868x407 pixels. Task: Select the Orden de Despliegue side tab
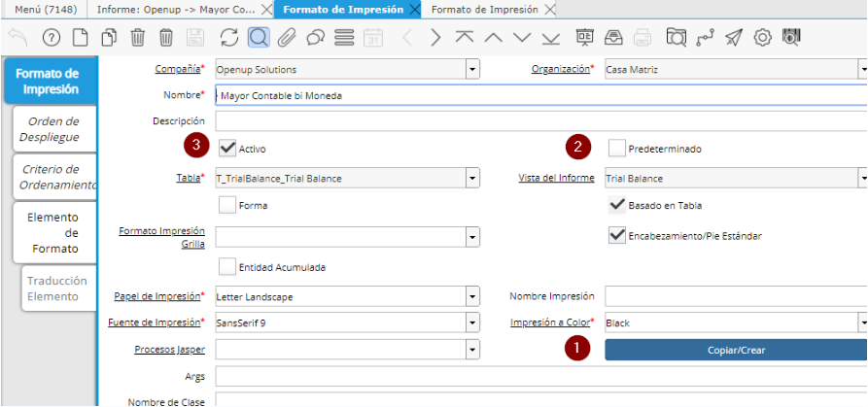point(53,129)
